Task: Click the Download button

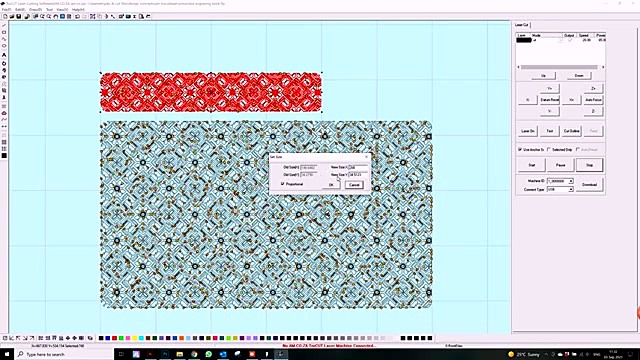Action: tap(589, 184)
